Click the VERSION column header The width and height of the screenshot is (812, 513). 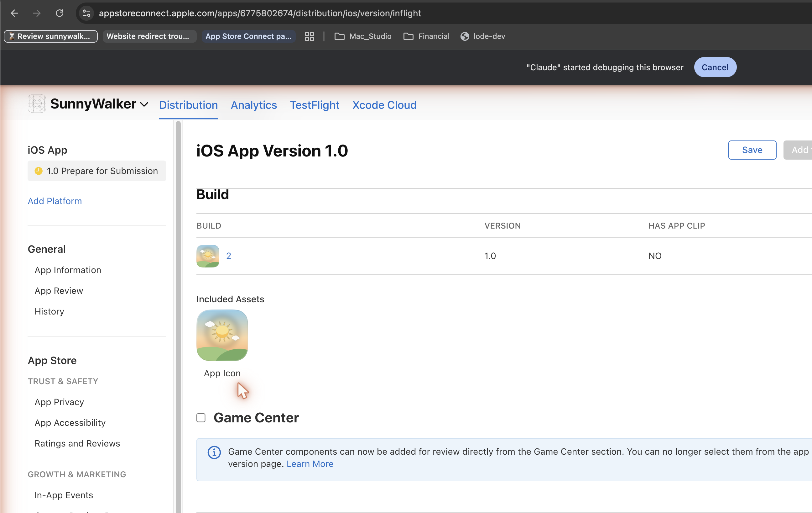click(502, 225)
